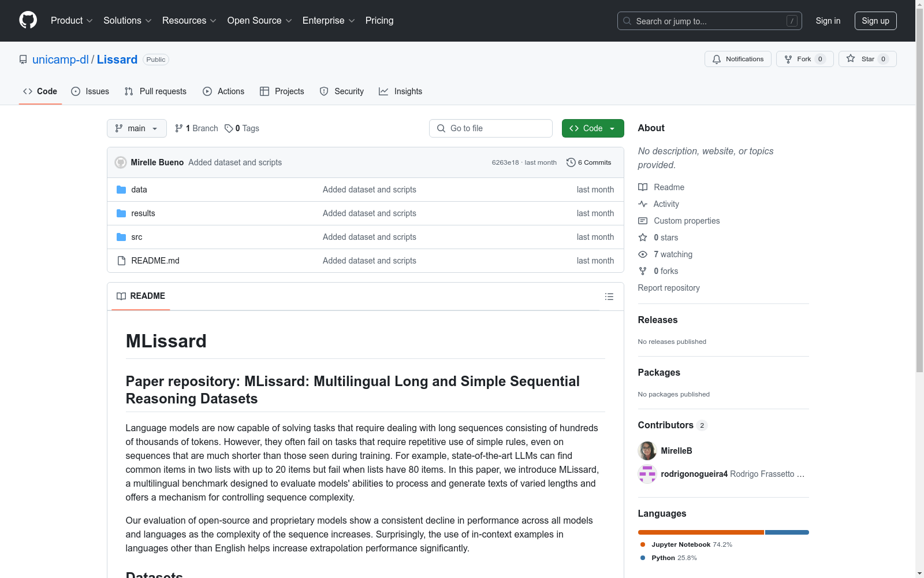Click the history clock icon by 6 Commits

(x=571, y=162)
